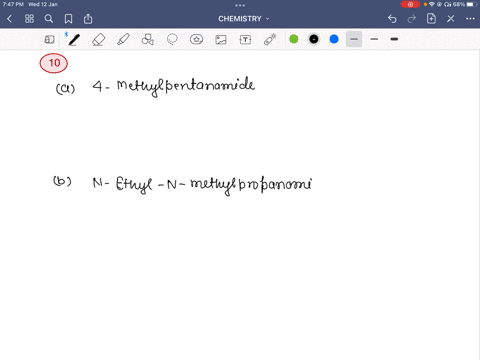Select the Lasso tool
The height and width of the screenshot is (360, 480).
pos(172,39)
